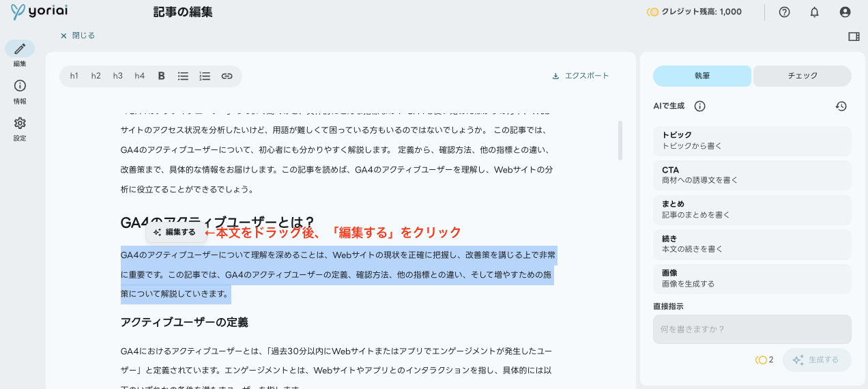Image resolution: width=868 pixels, height=389 pixels.
Task: Apply h2 heading format
Action: pyautogui.click(x=96, y=76)
